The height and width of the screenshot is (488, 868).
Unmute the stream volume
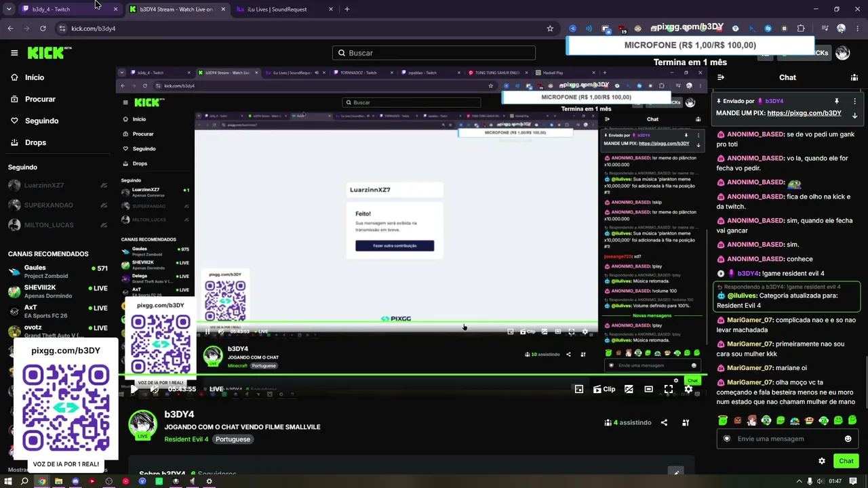tap(155, 389)
